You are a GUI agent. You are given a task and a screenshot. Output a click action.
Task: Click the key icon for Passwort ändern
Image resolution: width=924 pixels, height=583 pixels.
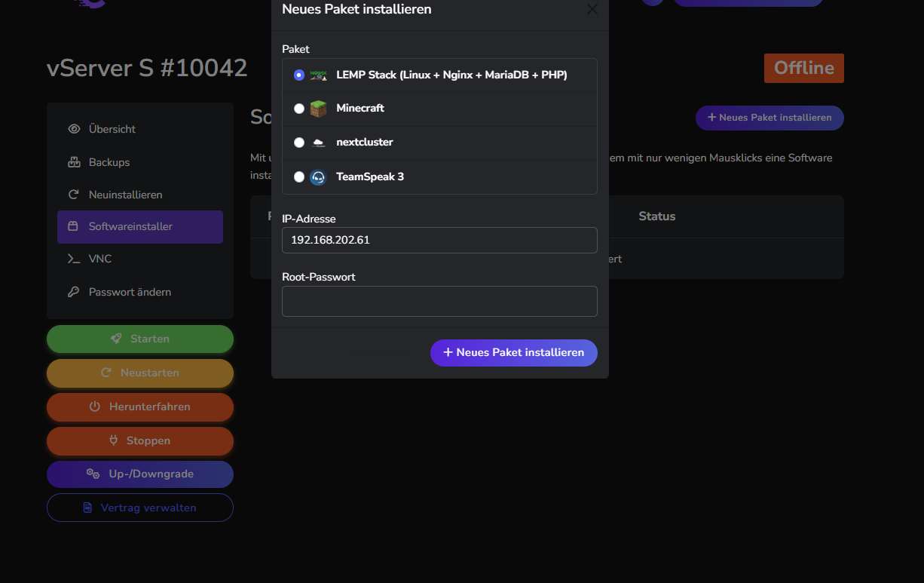click(x=74, y=292)
